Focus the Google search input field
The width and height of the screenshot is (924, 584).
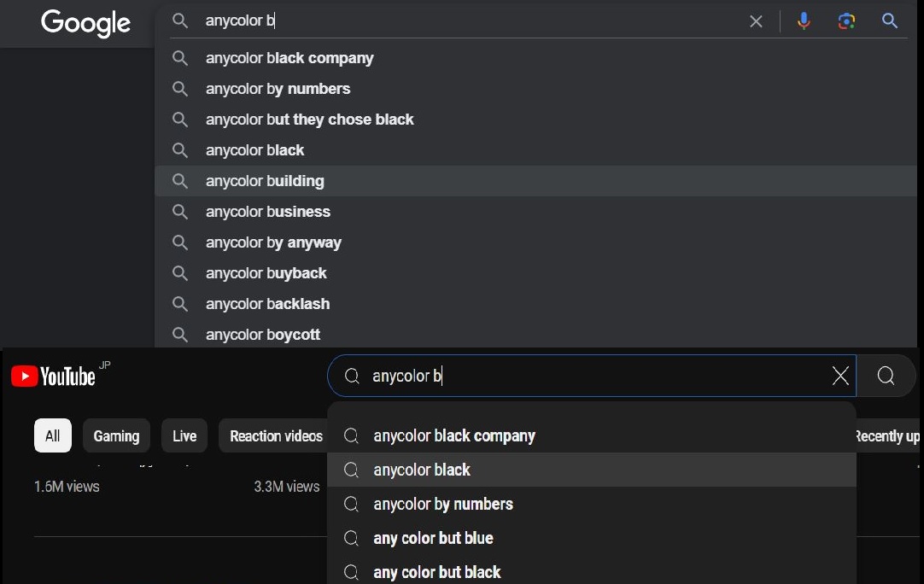pyautogui.click(x=471, y=21)
